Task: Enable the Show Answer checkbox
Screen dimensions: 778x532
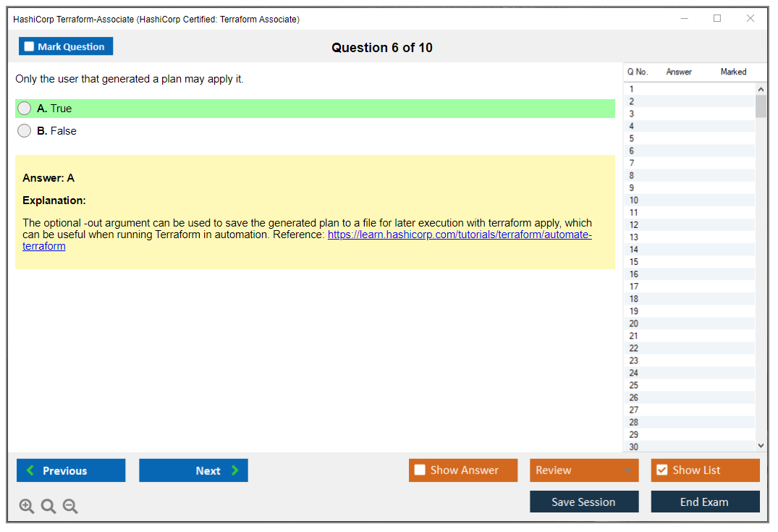Action: (x=420, y=470)
